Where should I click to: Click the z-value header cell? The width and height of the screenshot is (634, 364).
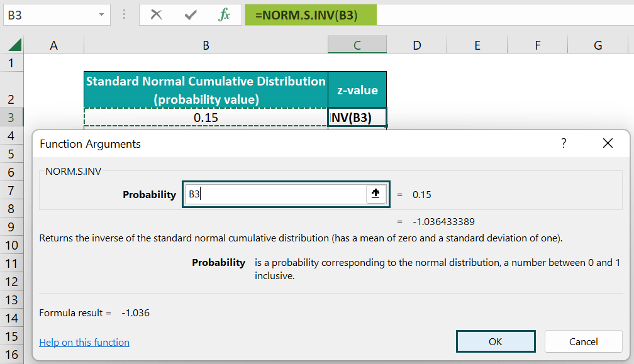(357, 89)
